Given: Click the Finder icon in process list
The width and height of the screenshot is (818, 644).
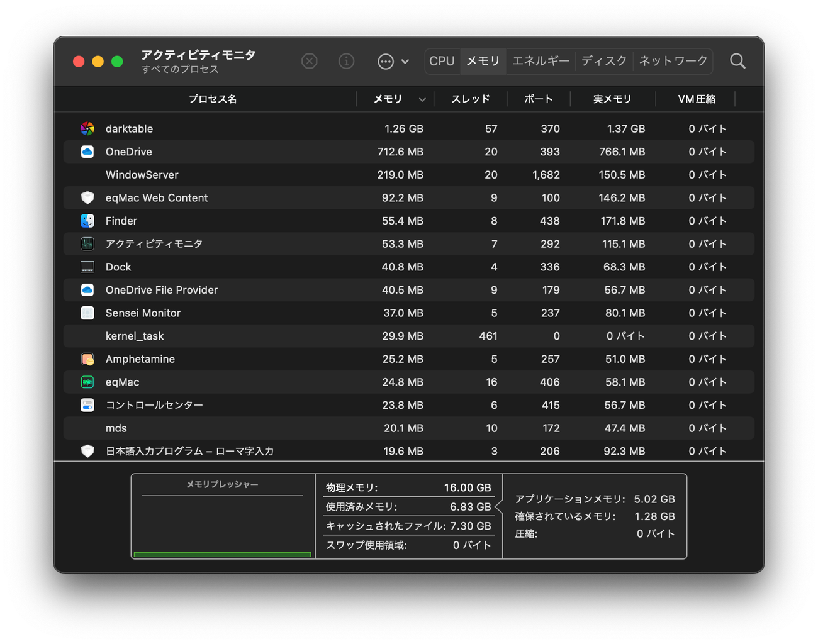Looking at the screenshot, I should [87, 221].
